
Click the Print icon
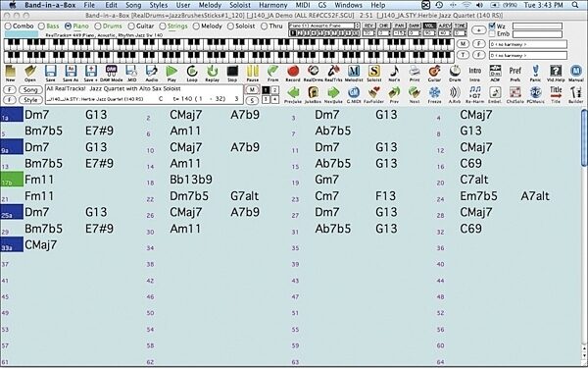[x=415, y=73]
